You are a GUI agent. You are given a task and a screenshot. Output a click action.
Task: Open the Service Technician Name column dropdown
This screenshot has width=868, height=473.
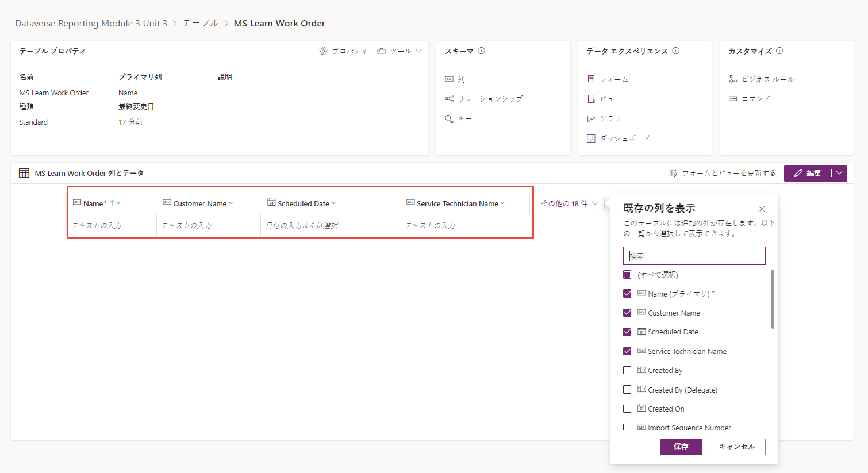point(502,203)
